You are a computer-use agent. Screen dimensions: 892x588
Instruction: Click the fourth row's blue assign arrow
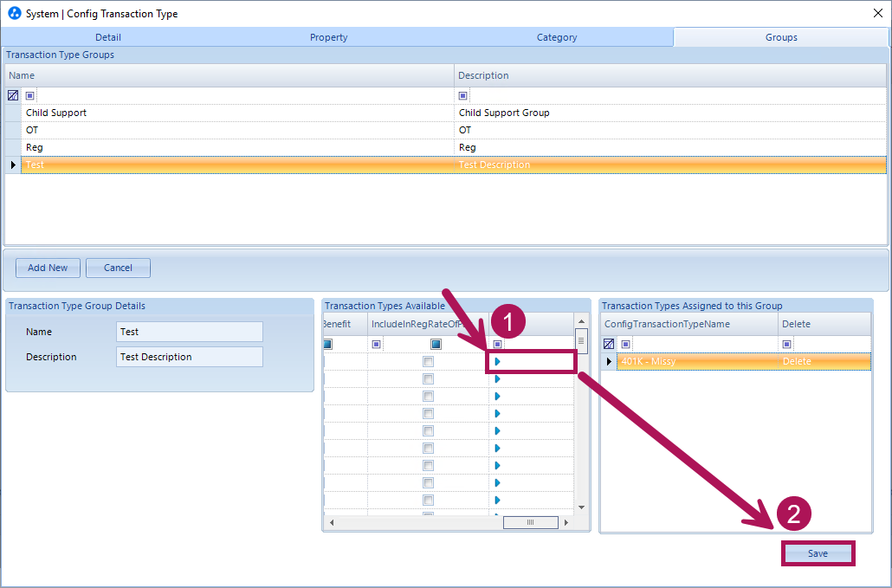pos(498,413)
